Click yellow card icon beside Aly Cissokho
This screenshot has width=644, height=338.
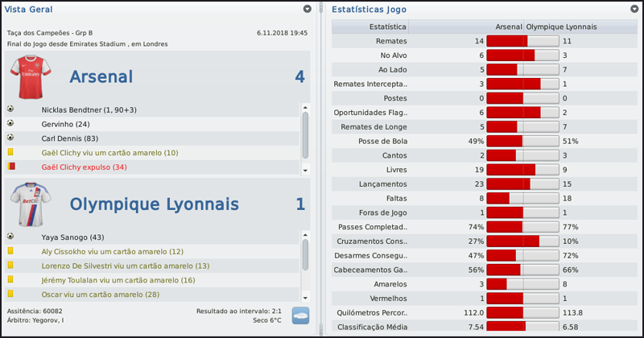[10, 251]
